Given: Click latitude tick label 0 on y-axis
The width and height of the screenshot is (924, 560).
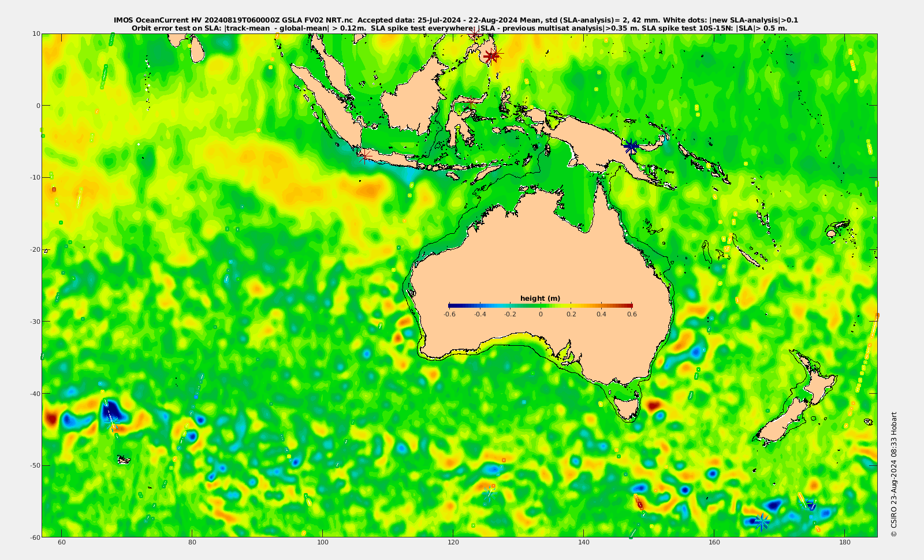Looking at the screenshot, I should pyautogui.click(x=38, y=106).
